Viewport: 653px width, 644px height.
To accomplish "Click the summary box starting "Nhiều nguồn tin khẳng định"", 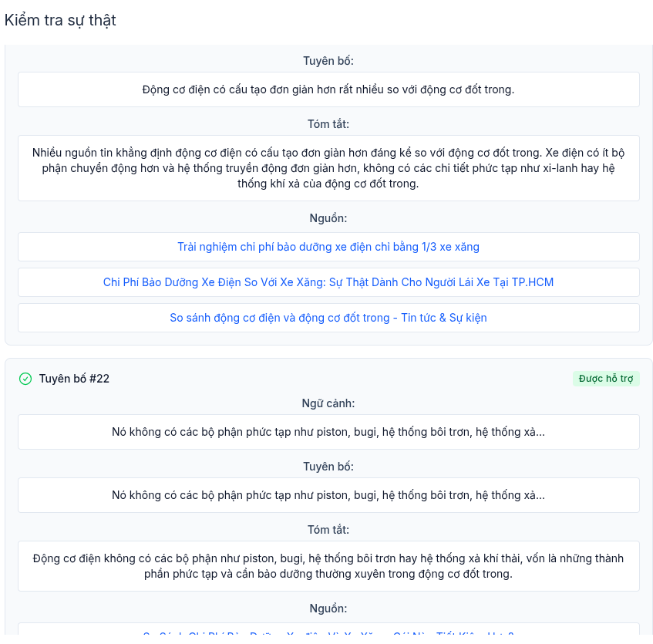I will [x=328, y=168].
